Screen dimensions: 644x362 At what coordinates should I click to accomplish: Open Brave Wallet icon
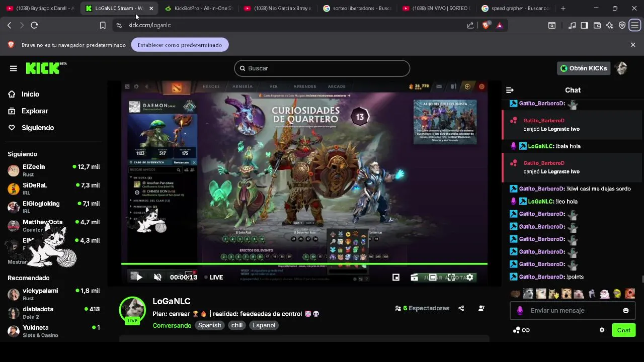click(597, 25)
